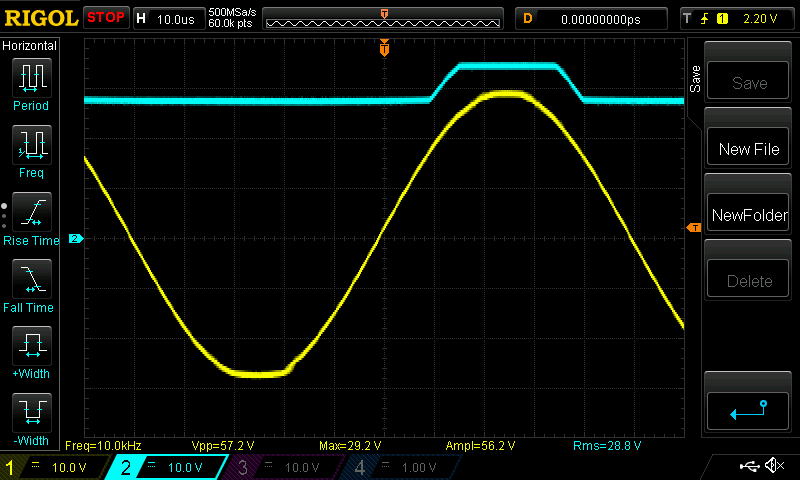Click the New File button
This screenshot has width=800, height=480.
748,147
